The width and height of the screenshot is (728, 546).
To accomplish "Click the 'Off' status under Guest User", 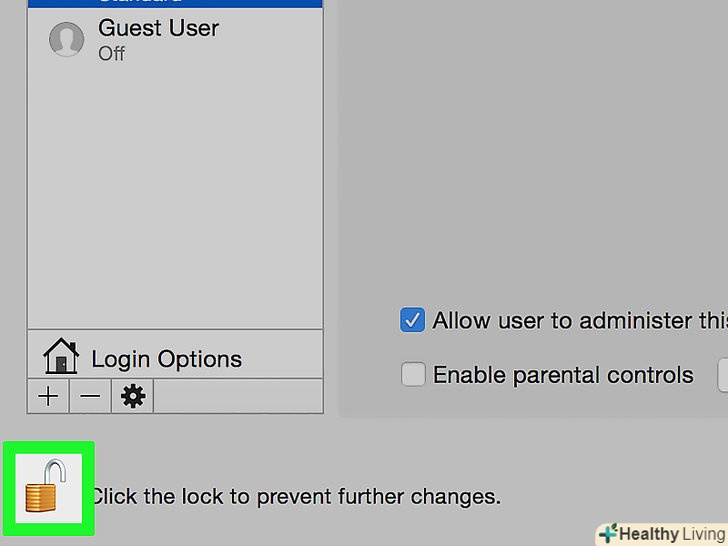I will [x=111, y=53].
